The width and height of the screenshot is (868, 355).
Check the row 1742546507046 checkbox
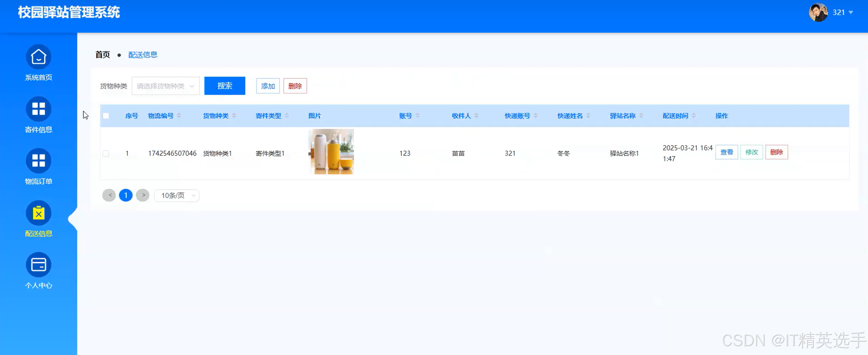[x=106, y=154]
